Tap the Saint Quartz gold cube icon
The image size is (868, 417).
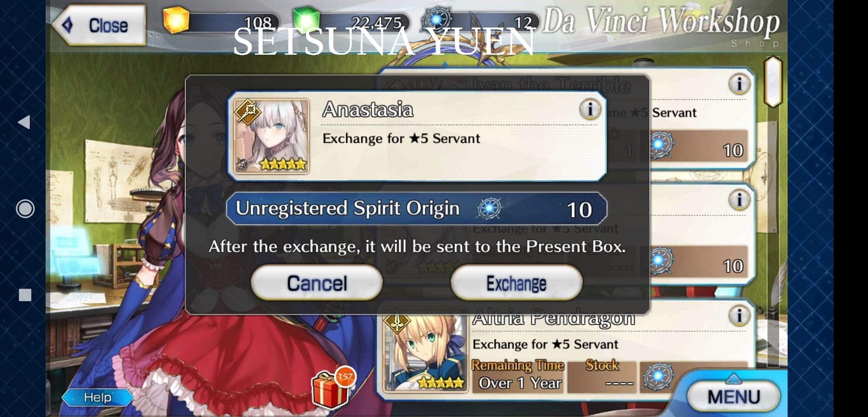pyautogui.click(x=176, y=20)
